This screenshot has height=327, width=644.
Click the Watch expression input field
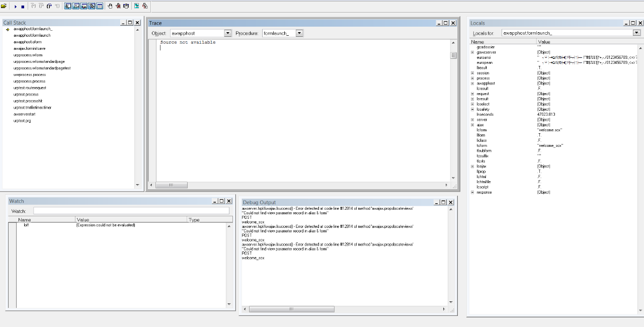point(131,211)
